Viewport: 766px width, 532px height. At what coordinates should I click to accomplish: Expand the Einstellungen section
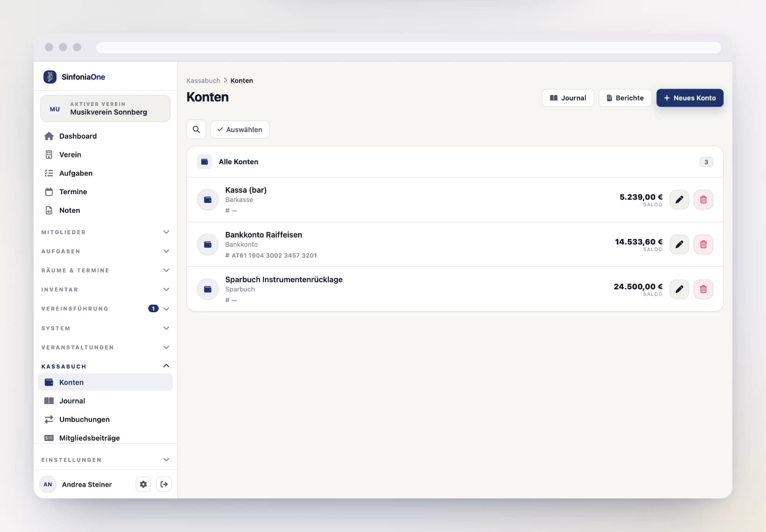[x=106, y=460]
